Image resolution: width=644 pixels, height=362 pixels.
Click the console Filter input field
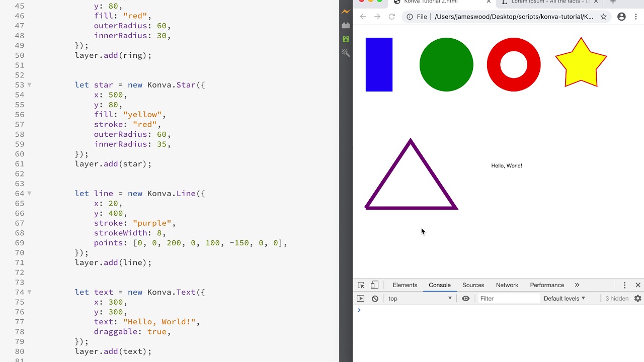point(508,299)
